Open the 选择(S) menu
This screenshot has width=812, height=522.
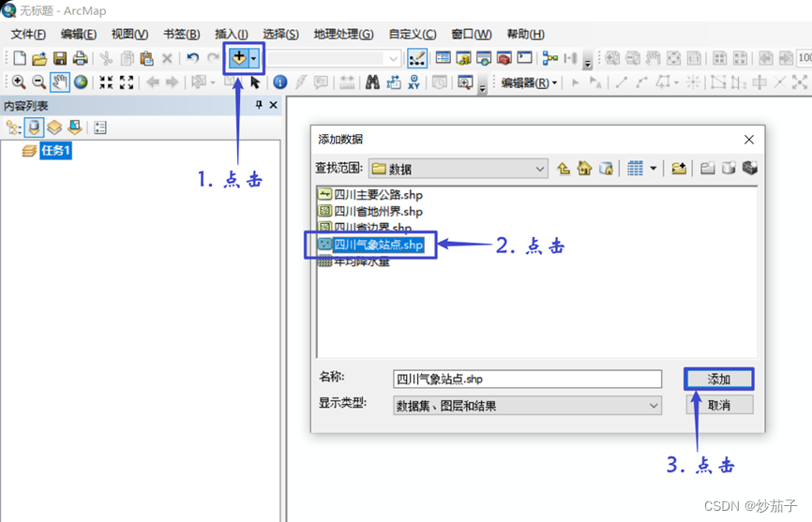280,34
